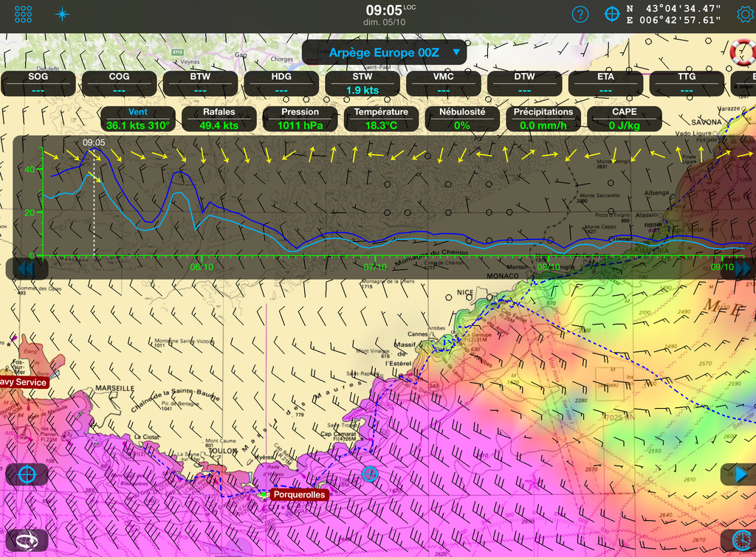The height and width of the screenshot is (557, 756).
Task: Toggle the Pression pressure box
Action: (300, 118)
